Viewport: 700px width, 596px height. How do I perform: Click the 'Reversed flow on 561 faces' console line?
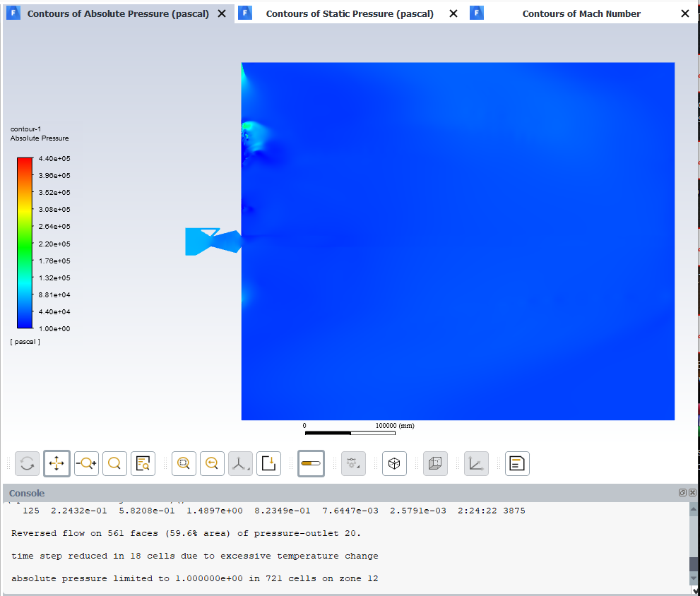click(186, 533)
